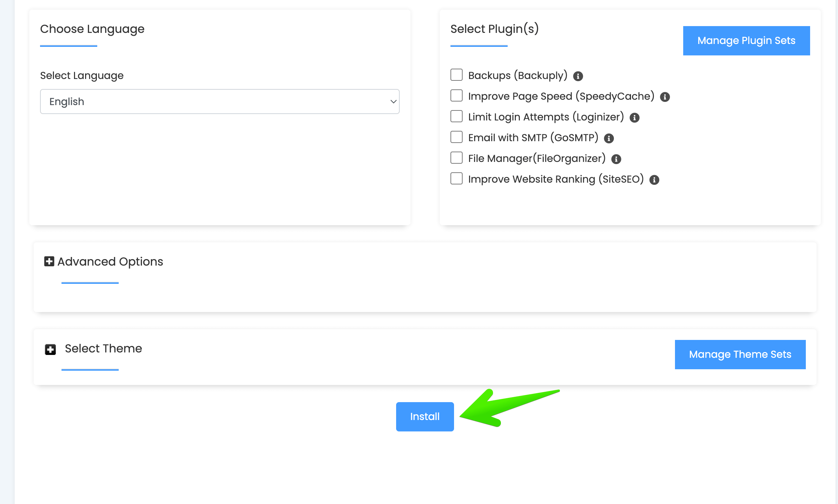Check the Improve Page Speed (SpeedyCache) box
838x504 pixels.
click(x=457, y=96)
